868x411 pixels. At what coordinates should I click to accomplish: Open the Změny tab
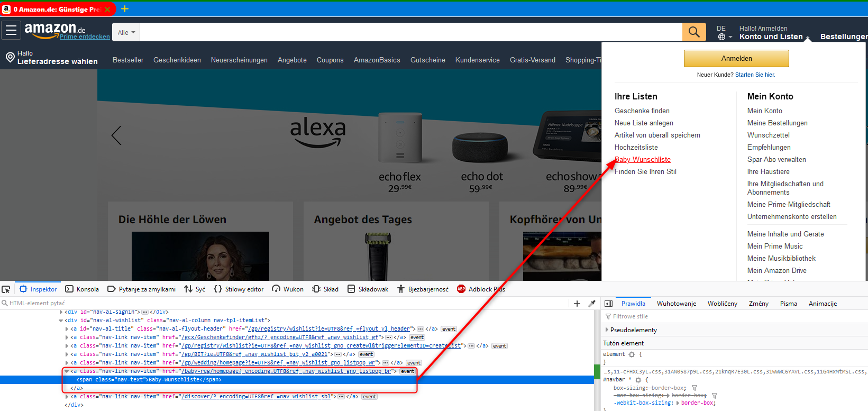click(x=759, y=304)
